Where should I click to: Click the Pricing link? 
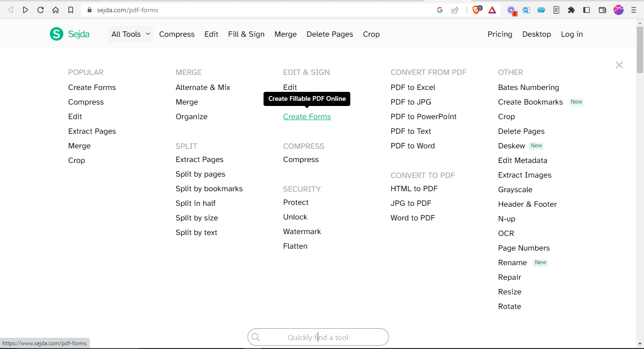pyautogui.click(x=500, y=34)
